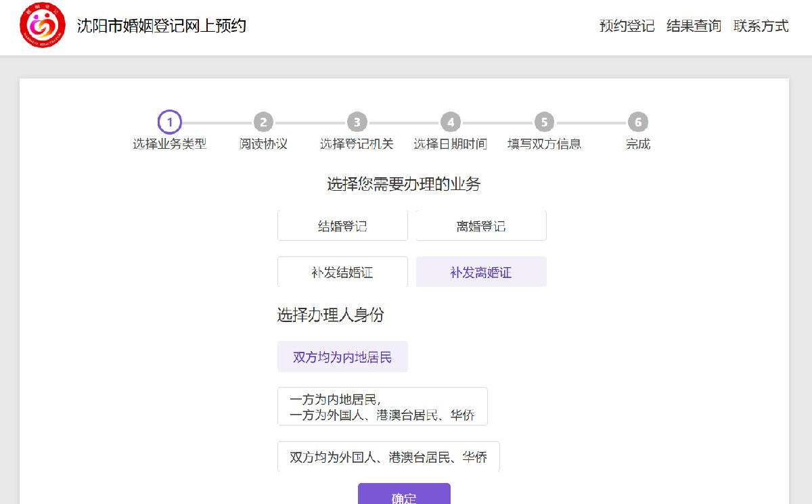
Task: Click step 2 circle 阅读协议
Action: pos(263,122)
